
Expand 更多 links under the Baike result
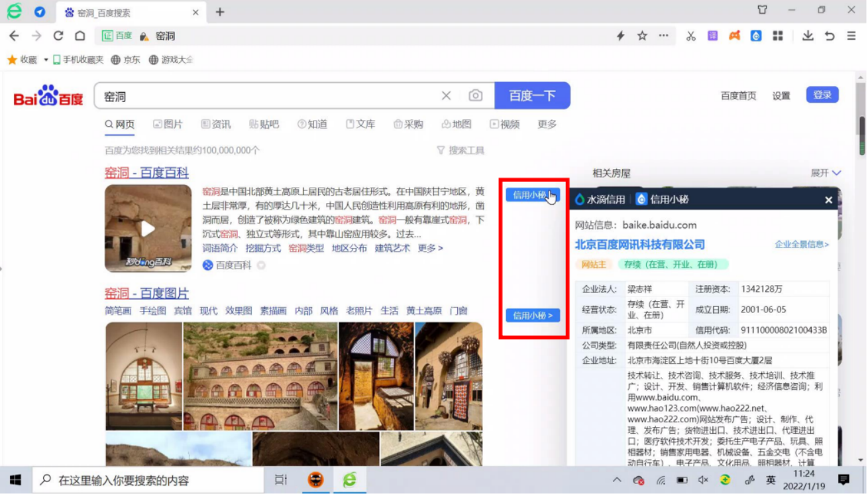click(x=430, y=248)
